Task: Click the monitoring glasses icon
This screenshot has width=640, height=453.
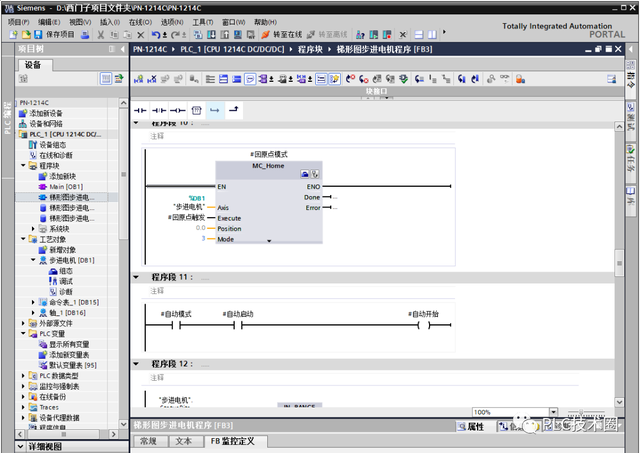Action: 505,79
